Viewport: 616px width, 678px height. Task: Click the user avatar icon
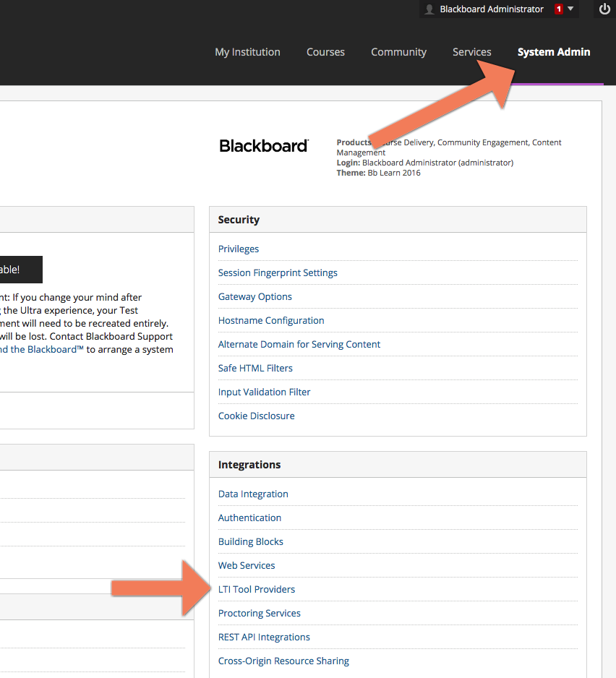click(429, 9)
